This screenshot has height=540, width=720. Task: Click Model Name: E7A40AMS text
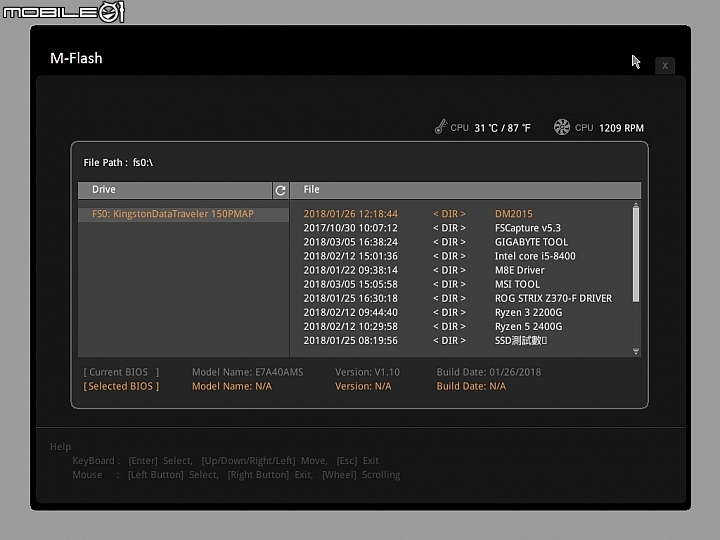click(x=248, y=372)
